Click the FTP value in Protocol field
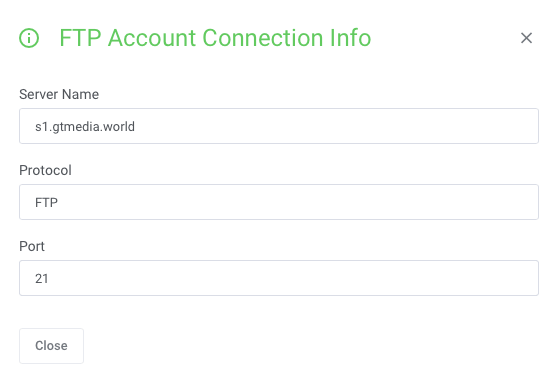This screenshot has height=386, width=553. tap(46, 203)
